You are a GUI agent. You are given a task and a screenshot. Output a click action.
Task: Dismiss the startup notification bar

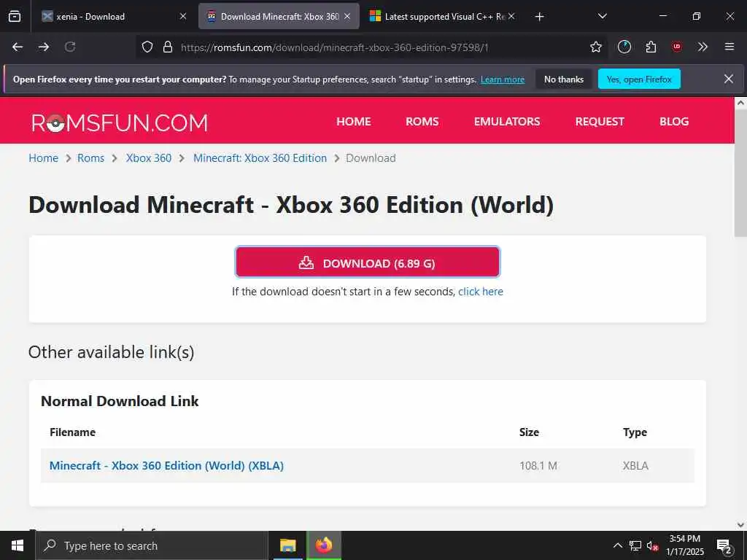click(x=729, y=79)
